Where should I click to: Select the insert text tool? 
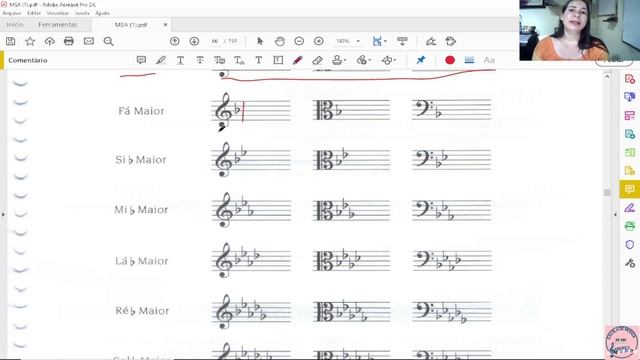coord(239,60)
